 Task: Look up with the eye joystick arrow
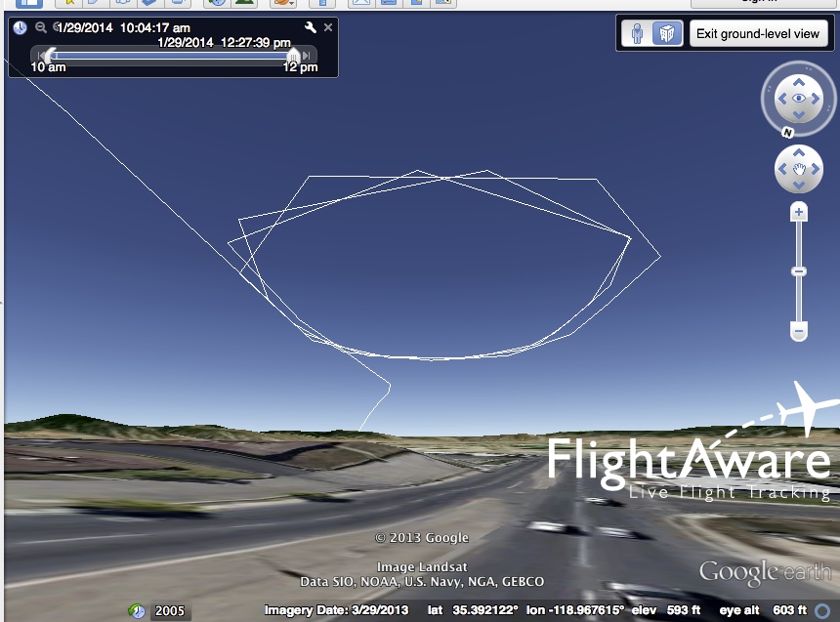tap(799, 82)
